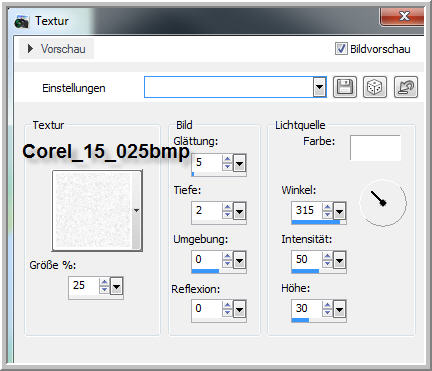
Task: Expand the Vorschau preview section
Action: [x=56, y=49]
